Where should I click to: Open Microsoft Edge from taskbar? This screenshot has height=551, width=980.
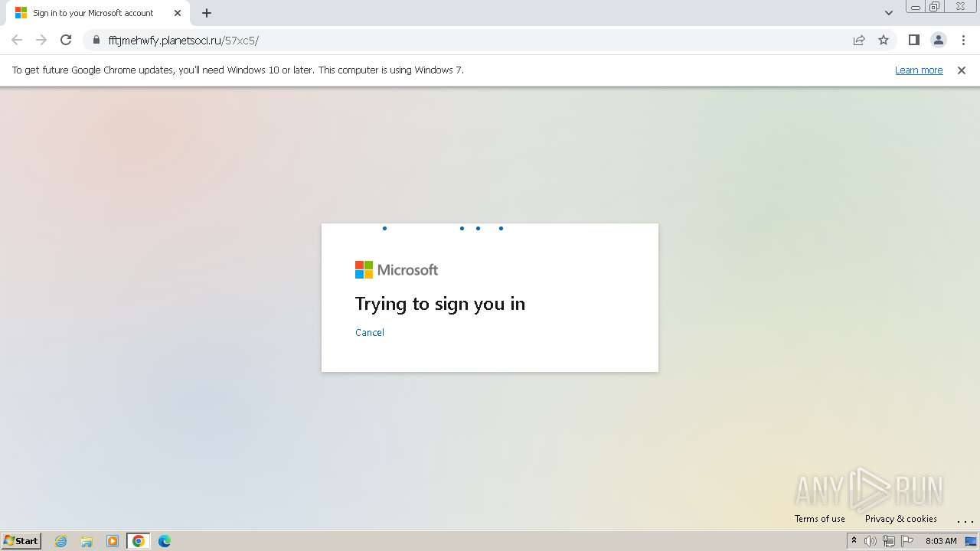pos(165,541)
